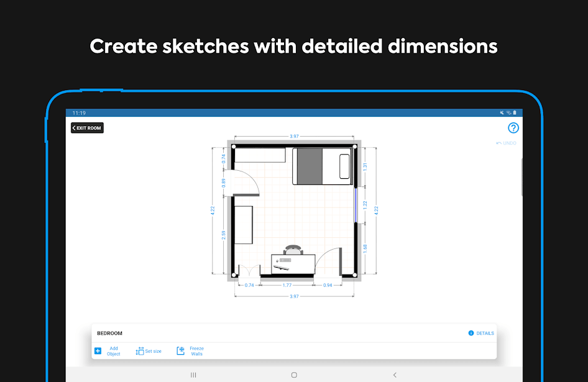The width and height of the screenshot is (588, 382).
Task: Select the desk at the bottom wall
Action: 293,264
